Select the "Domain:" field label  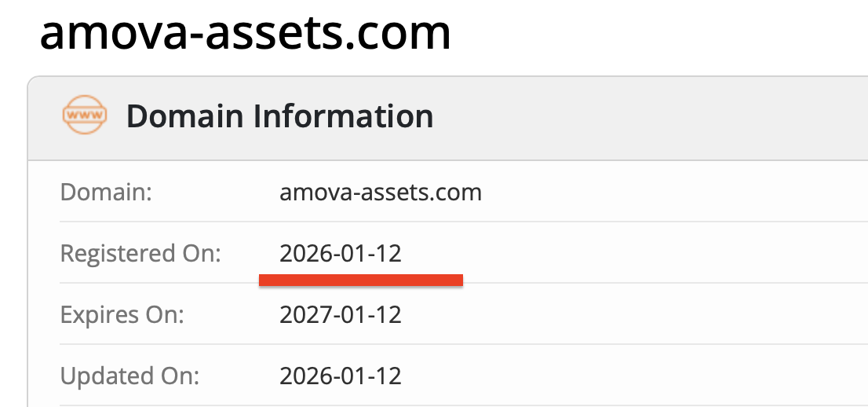106,192
